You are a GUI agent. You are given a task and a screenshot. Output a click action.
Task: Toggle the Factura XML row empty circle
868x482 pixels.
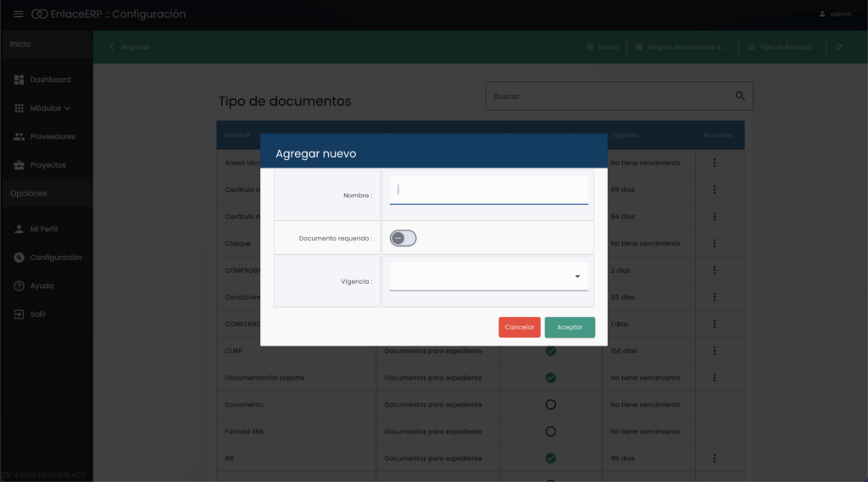[x=550, y=431]
